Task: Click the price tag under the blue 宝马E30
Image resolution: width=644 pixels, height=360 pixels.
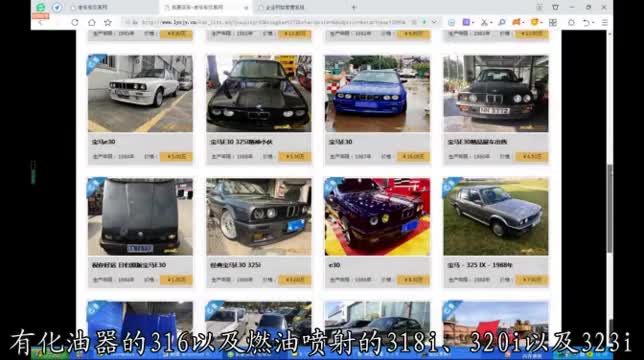Action: (413, 156)
